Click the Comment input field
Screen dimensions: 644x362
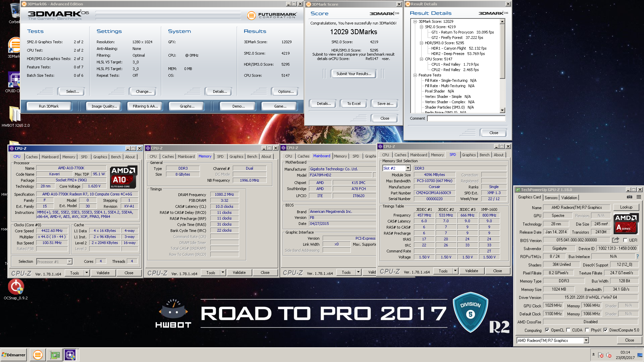pos(466,118)
